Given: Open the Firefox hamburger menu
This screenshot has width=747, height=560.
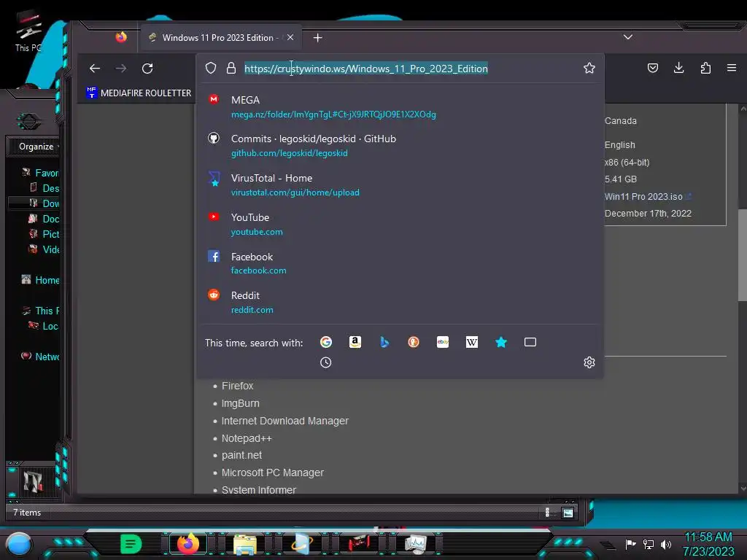Looking at the screenshot, I should click(x=732, y=68).
